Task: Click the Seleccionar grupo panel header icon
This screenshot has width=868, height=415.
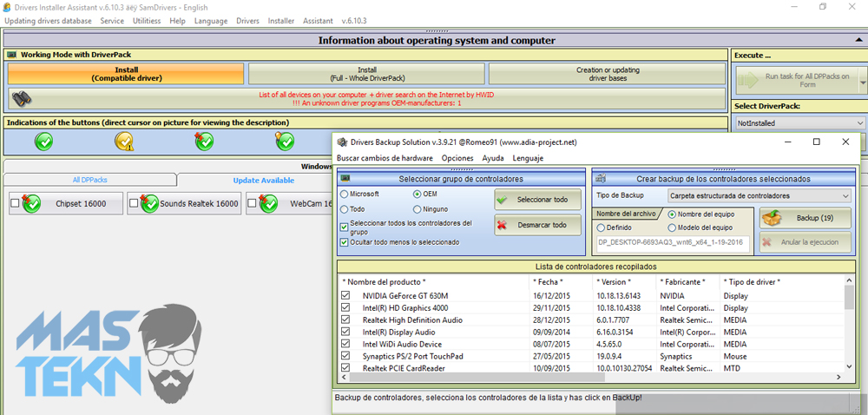Action: coord(345,178)
